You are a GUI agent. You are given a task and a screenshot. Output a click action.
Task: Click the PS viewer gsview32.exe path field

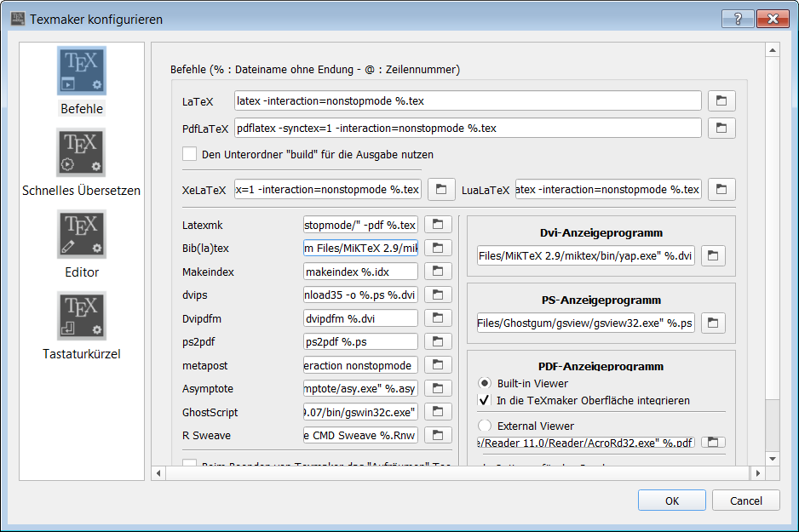pos(585,323)
